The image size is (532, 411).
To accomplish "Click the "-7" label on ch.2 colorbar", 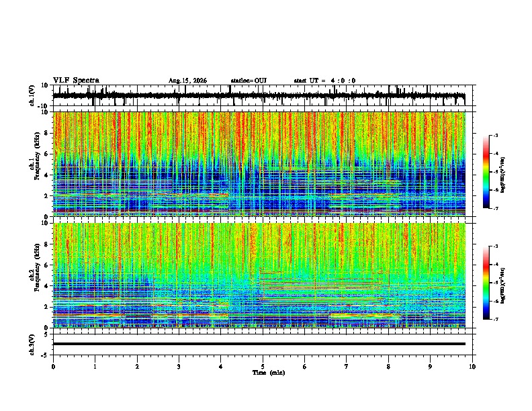I will (x=496, y=319).
